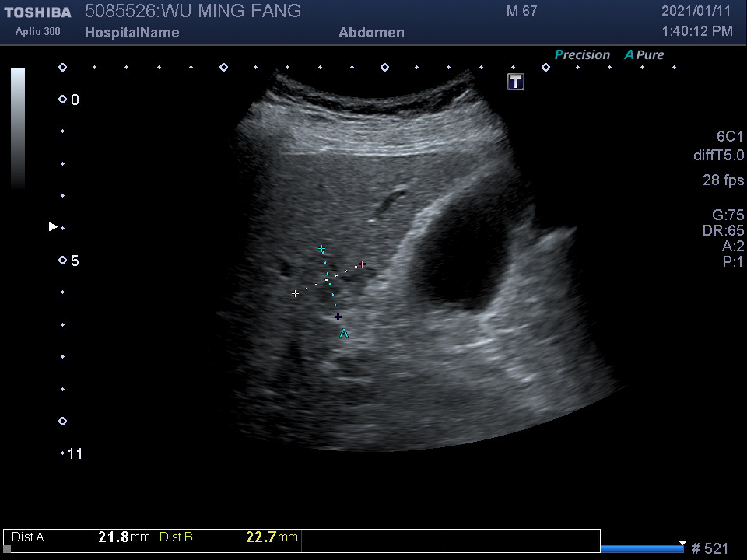Click the green caliper cross at top
This screenshot has height=560, width=747.
point(322,249)
